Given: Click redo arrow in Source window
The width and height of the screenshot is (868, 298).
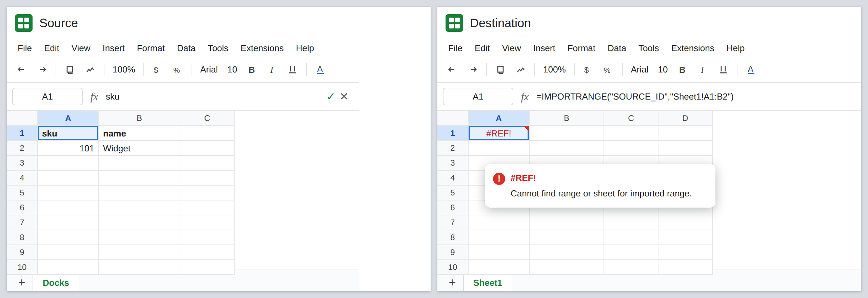Looking at the screenshot, I should [x=43, y=69].
